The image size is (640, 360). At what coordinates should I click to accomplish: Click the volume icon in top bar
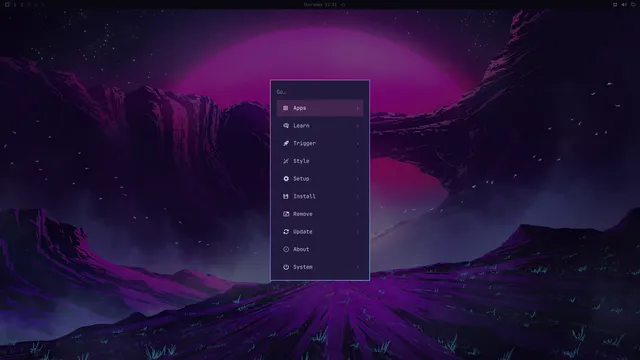624,4
